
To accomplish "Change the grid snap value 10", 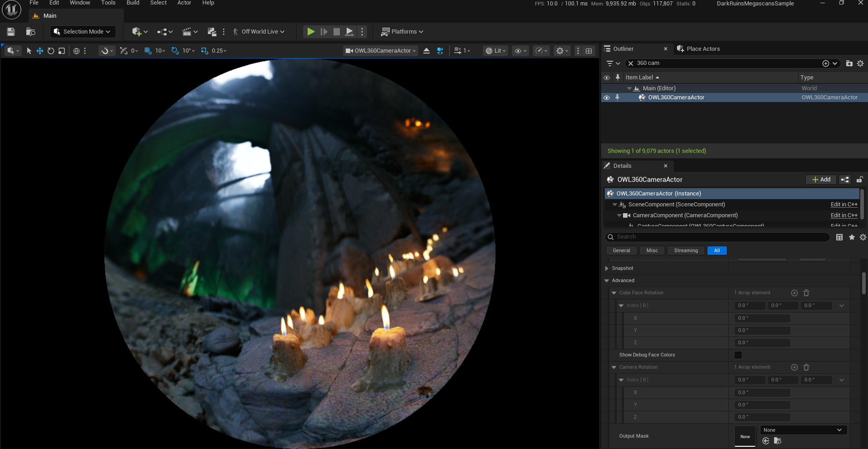I will (160, 51).
